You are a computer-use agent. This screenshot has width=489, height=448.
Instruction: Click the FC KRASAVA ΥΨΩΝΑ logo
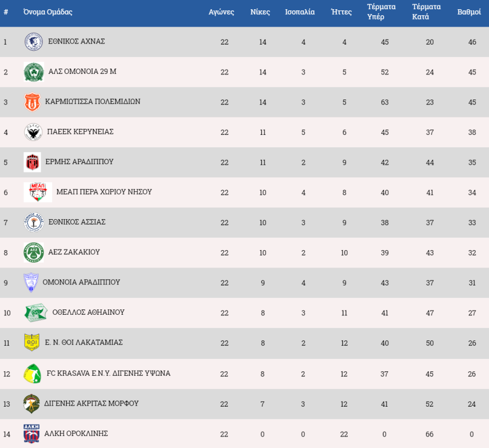(x=33, y=374)
